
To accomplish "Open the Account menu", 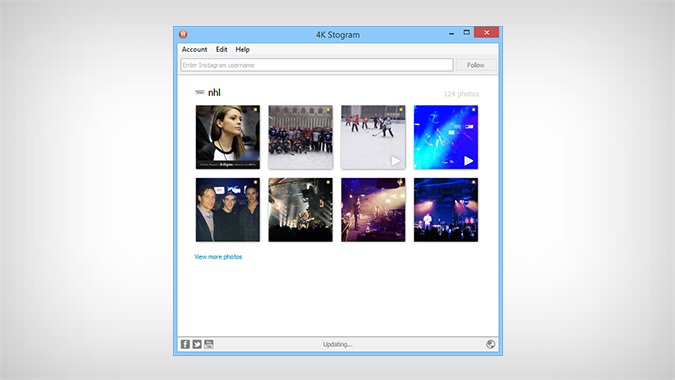I will pos(195,49).
